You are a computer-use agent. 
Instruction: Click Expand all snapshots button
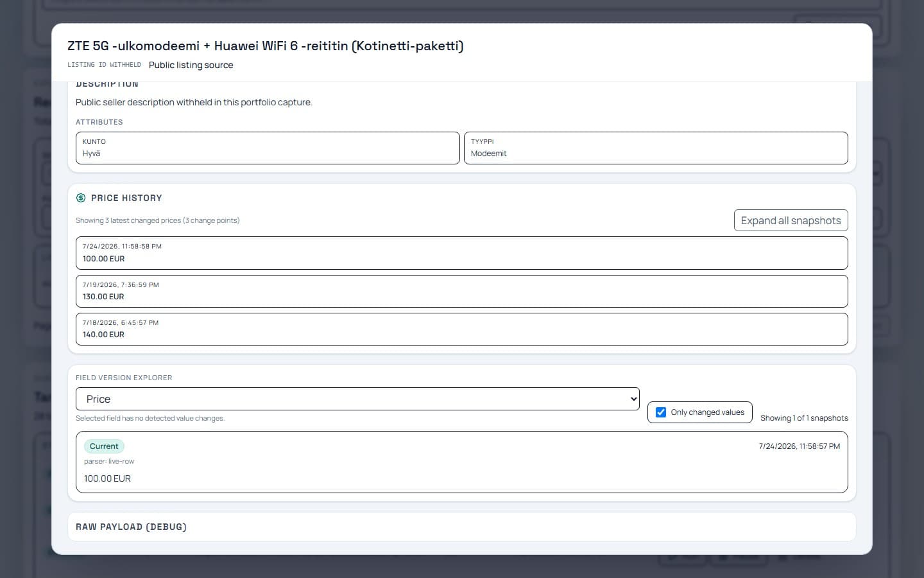(x=791, y=220)
